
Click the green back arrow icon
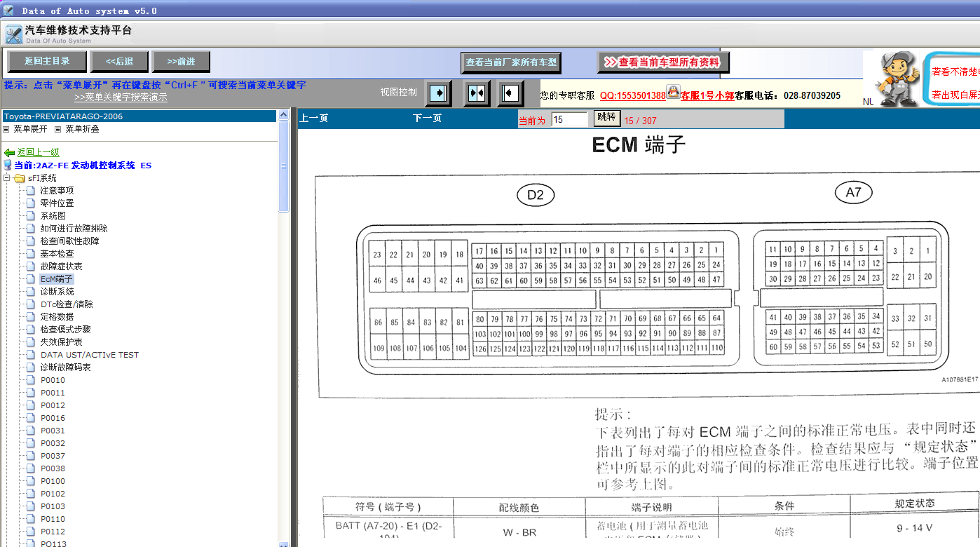9,152
